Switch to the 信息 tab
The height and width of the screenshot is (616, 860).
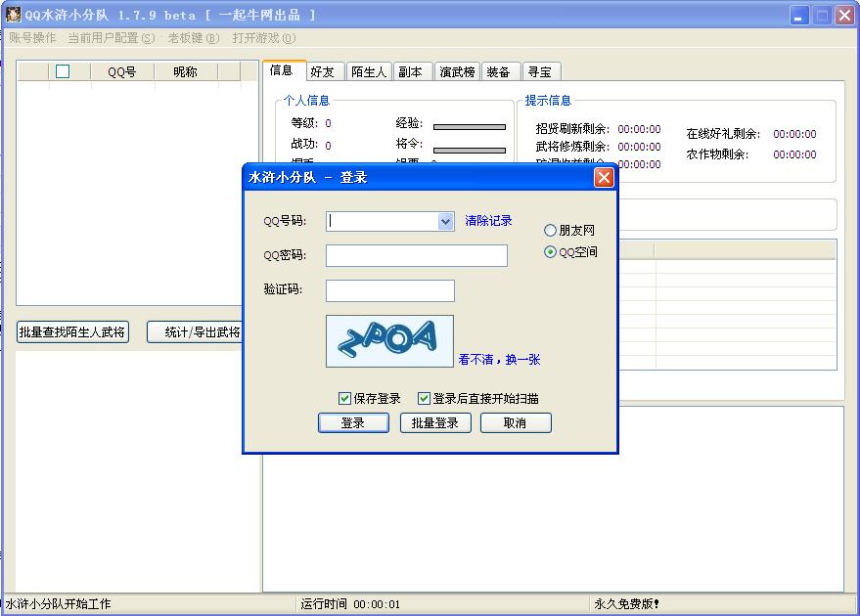(x=284, y=70)
